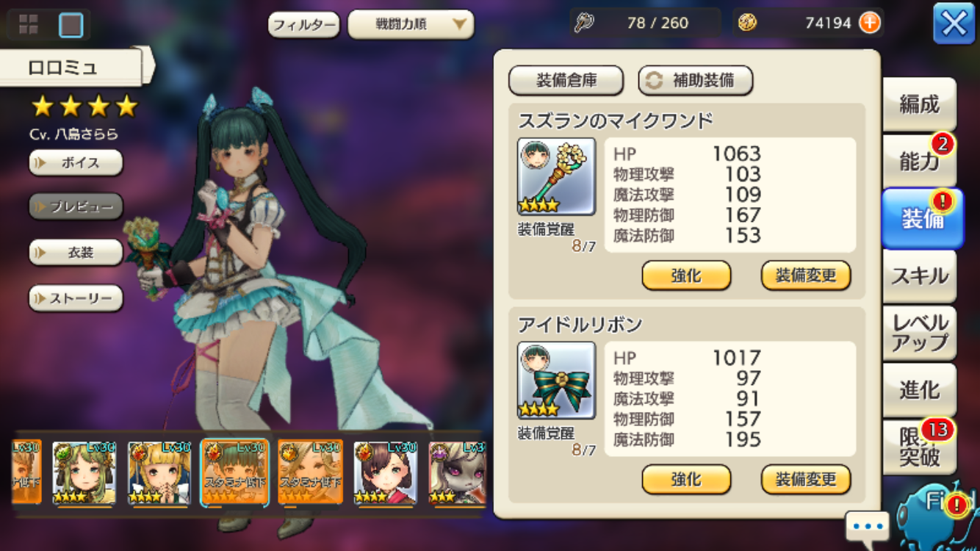980x551 pixels.
Task: Select single character view icon
Action: coord(71,25)
